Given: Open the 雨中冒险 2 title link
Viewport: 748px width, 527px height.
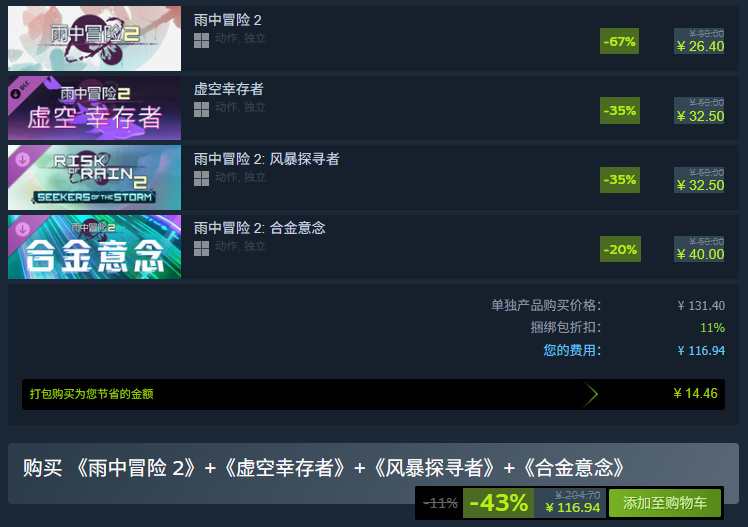Looking at the screenshot, I should (228, 20).
